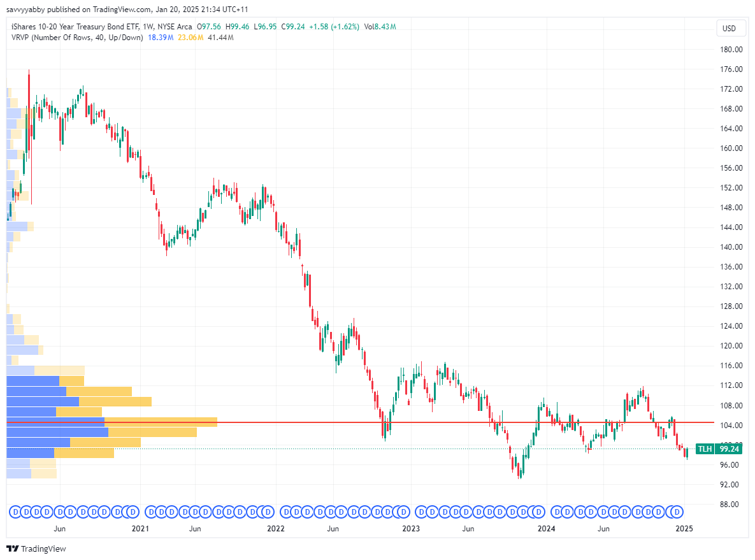The height and width of the screenshot is (560, 755).
Task: Click the H99.46 high price value
Action: click(238, 27)
